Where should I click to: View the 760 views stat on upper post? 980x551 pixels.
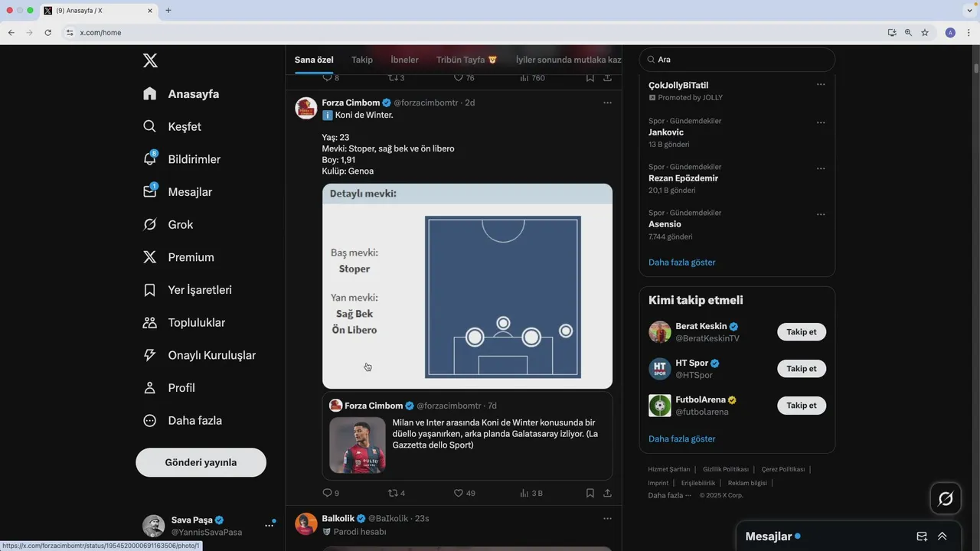532,77
